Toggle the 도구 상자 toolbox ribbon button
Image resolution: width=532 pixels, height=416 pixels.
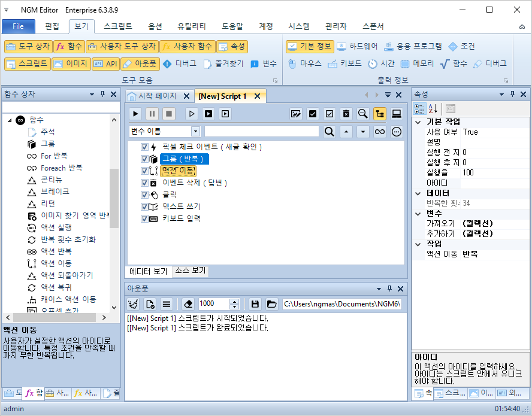coord(28,47)
